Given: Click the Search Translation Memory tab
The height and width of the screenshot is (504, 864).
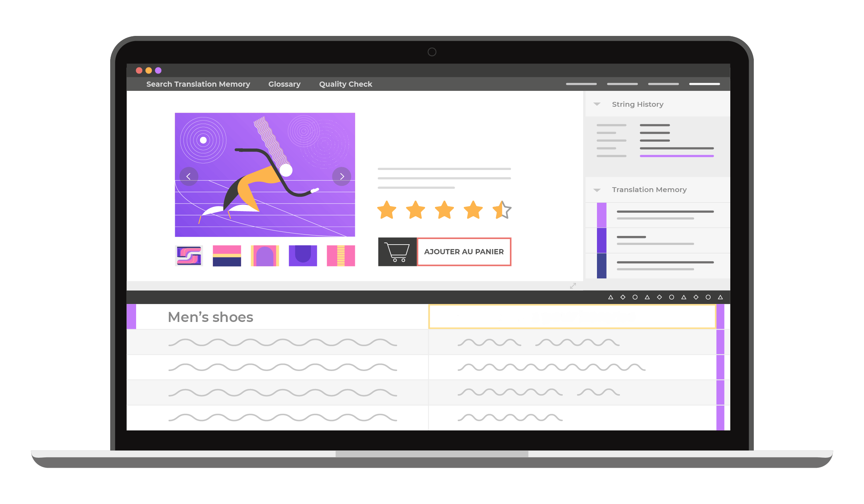Looking at the screenshot, I should pyautogui.click(x=198, y=84).
